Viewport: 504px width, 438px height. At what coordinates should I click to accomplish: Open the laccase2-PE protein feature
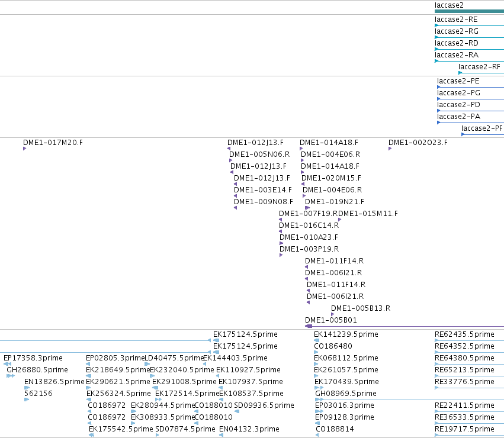pyautogui.click(x=458, y=81)
